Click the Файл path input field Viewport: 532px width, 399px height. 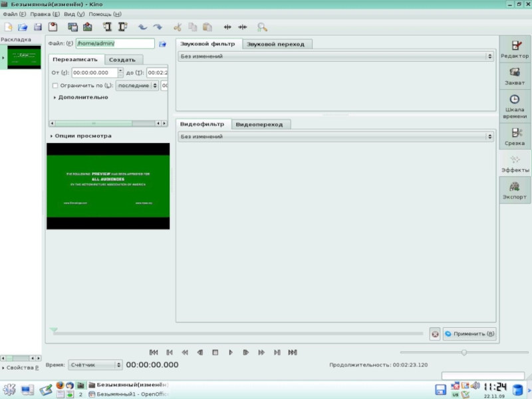pyautogui.click(x=115, y=43)
